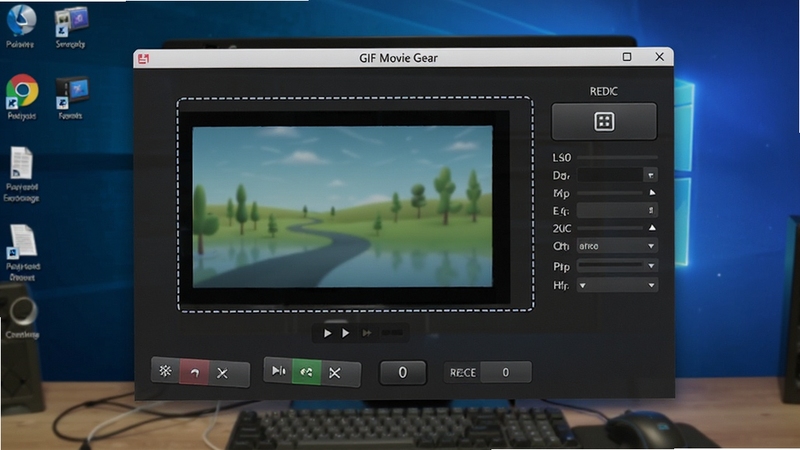Click the RECE button
Screen dimensions: 800x450
[x=463, y=373]
